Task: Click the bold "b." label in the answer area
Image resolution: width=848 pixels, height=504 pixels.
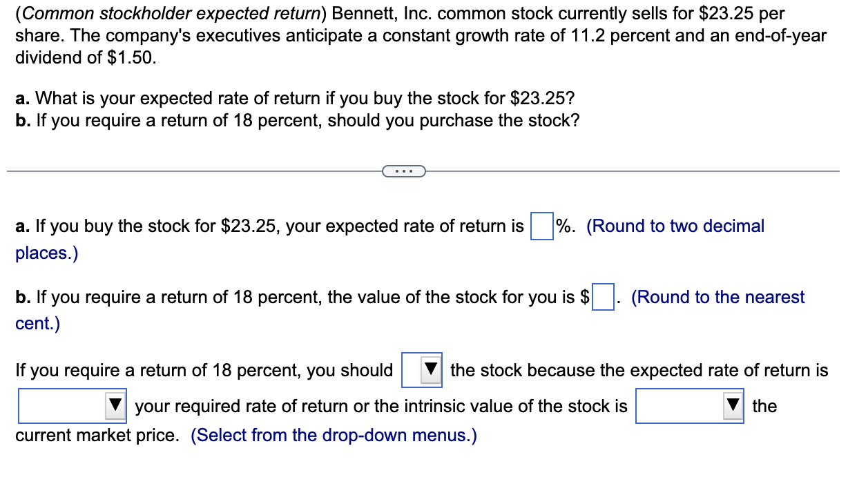Action: click(23, 297)
